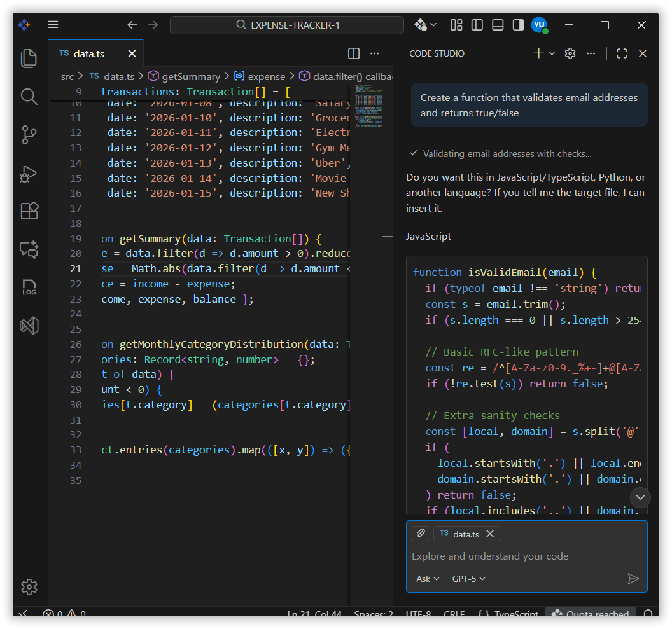Viewport: 672px width, 629px height.
Task: Open the Search view in the activity bar
Action: pyautogui.click(x=29, y=97)
